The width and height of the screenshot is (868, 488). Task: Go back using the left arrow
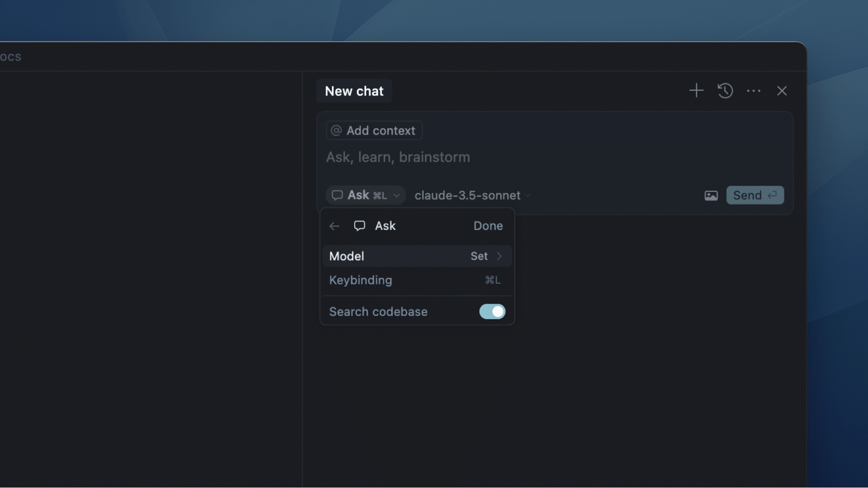[334, 226]
